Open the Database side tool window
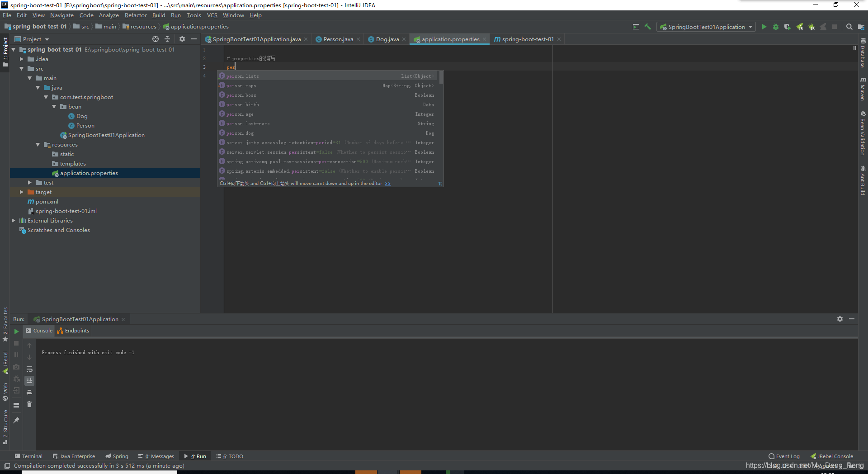The width and height of the screenshot is (868, 474). 863,53
